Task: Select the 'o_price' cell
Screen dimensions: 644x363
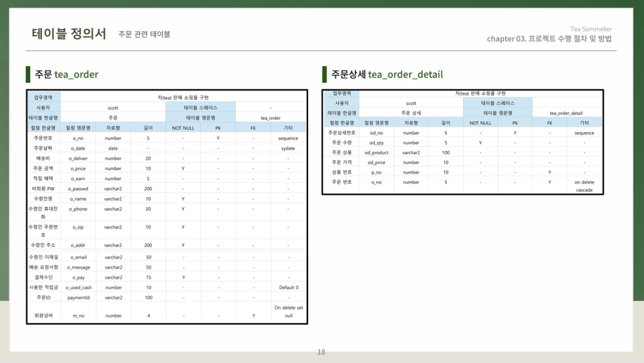Action: [x=78, y=169]
